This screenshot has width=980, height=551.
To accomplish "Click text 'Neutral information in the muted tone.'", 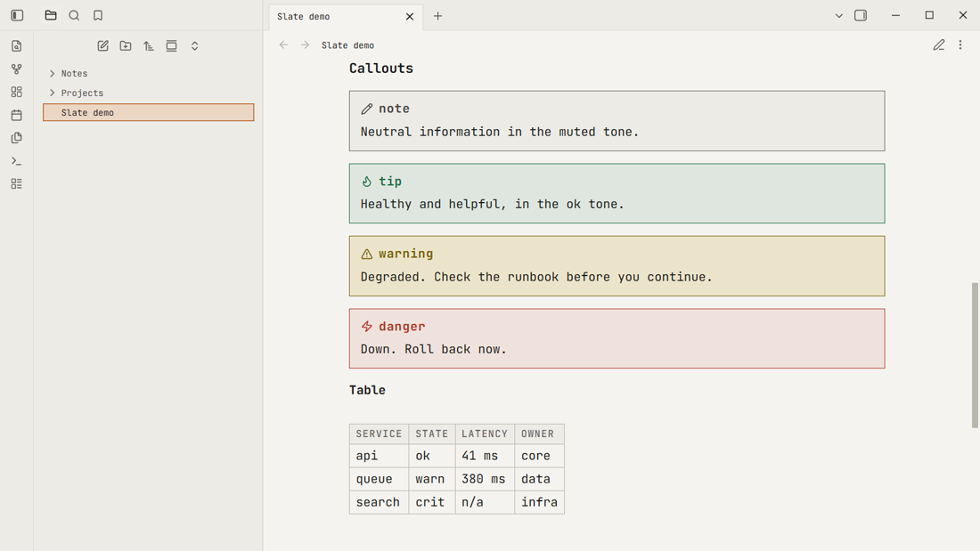I will point(500,132).
